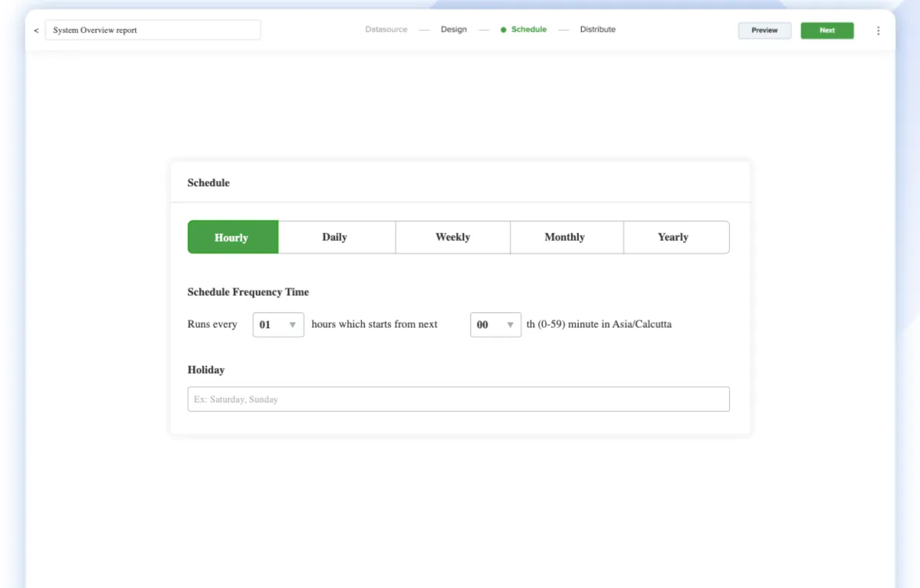Click the System Overview report name field
Screen dimensions: 920x588
click(153, 31)
